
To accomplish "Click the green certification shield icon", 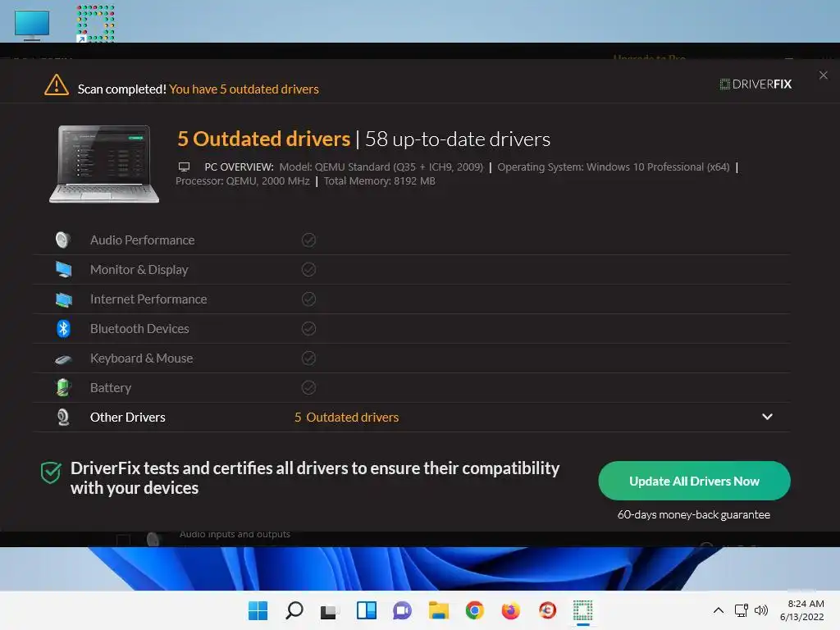I will click(x=51, y=472).
